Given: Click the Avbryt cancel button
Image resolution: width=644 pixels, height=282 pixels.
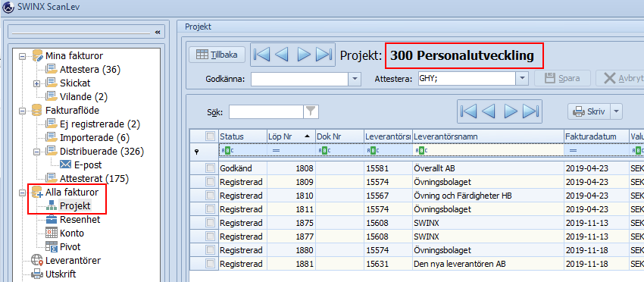Looking at the screenshot, I should pos(621,78).
